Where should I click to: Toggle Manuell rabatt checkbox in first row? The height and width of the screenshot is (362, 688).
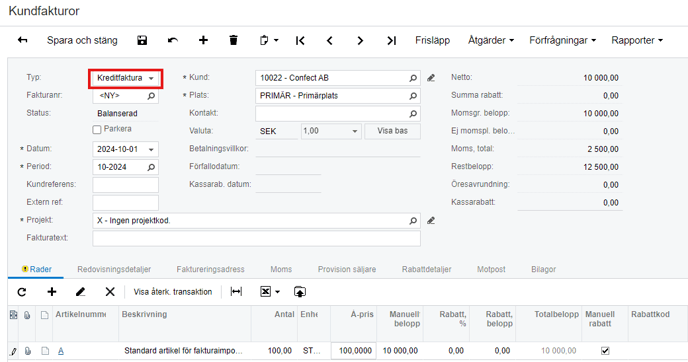coord(605,351)
